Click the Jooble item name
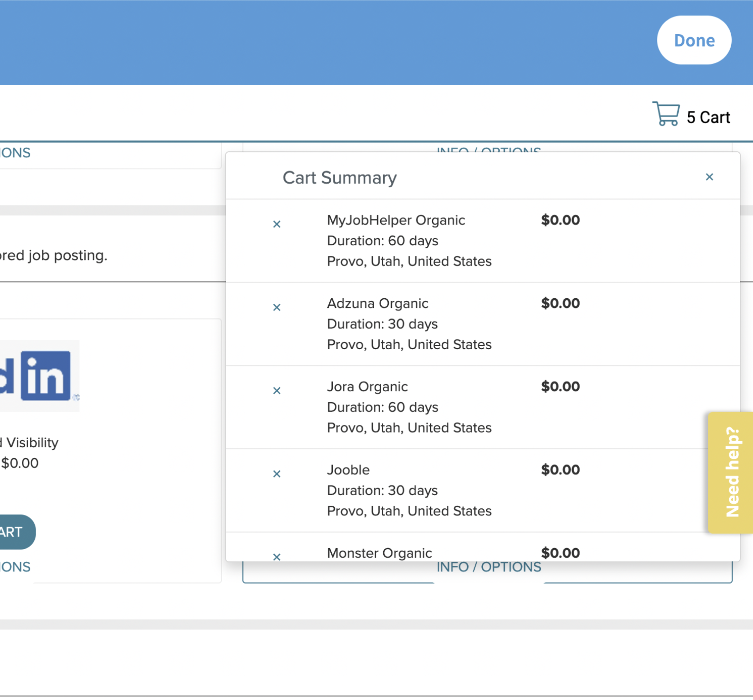The image size is (753, 700). point(348,470)
